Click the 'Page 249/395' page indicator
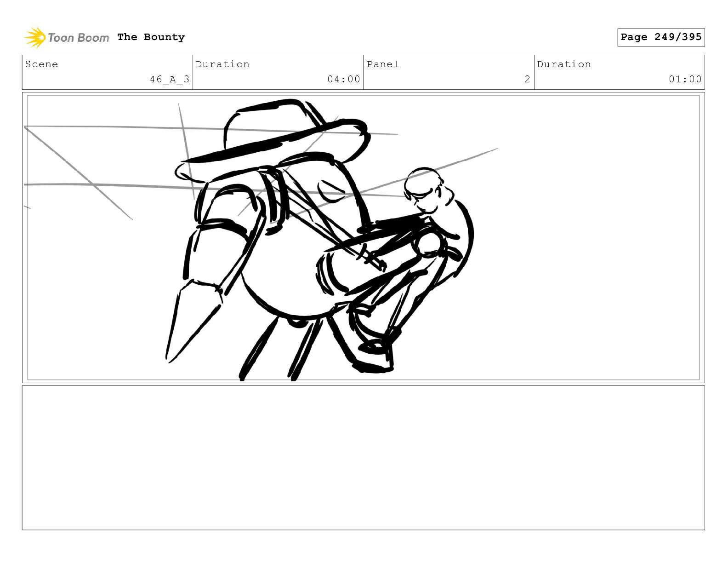 coord(661,37)
